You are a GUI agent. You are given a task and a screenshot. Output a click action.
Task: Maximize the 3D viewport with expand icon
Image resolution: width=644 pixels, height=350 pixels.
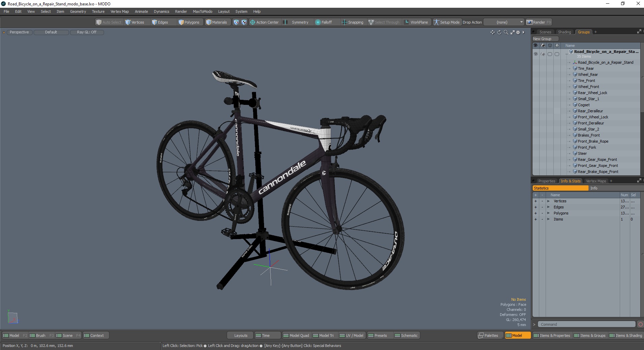click(x=512, y=32)
